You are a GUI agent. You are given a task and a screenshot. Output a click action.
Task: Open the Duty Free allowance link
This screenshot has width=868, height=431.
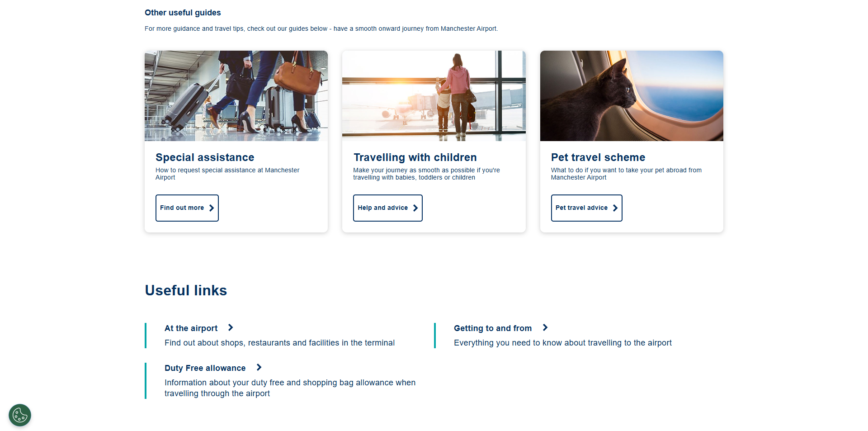click(205, 368)
